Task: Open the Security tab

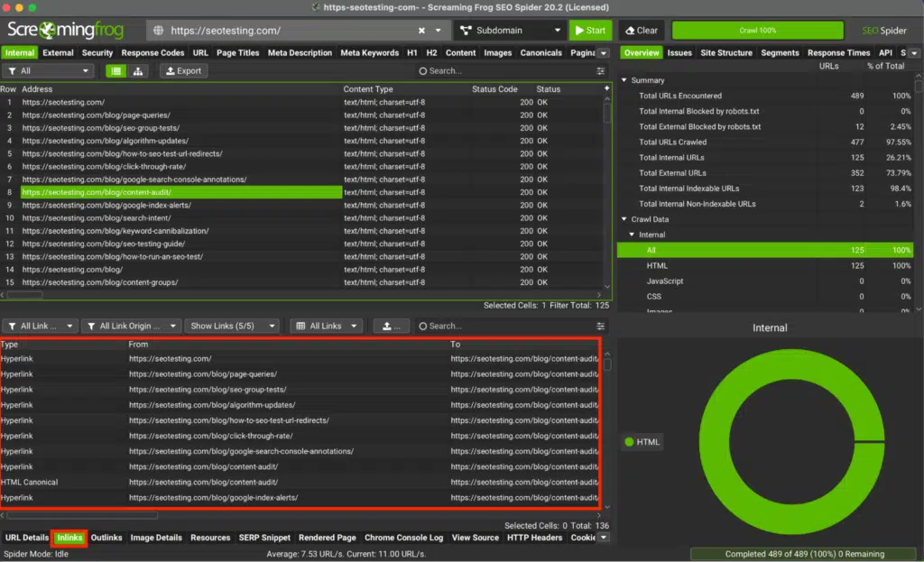Action: (x=97, y=52)
